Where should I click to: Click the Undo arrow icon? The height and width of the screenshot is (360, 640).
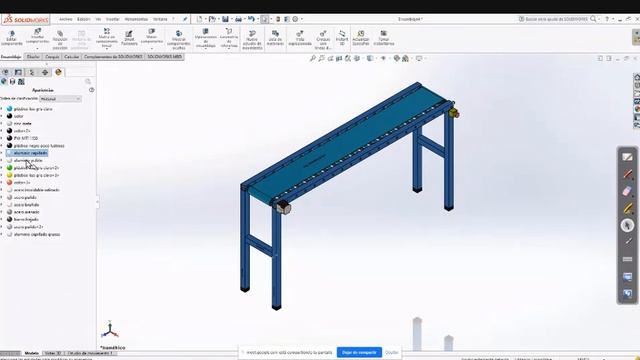(251, 19)
